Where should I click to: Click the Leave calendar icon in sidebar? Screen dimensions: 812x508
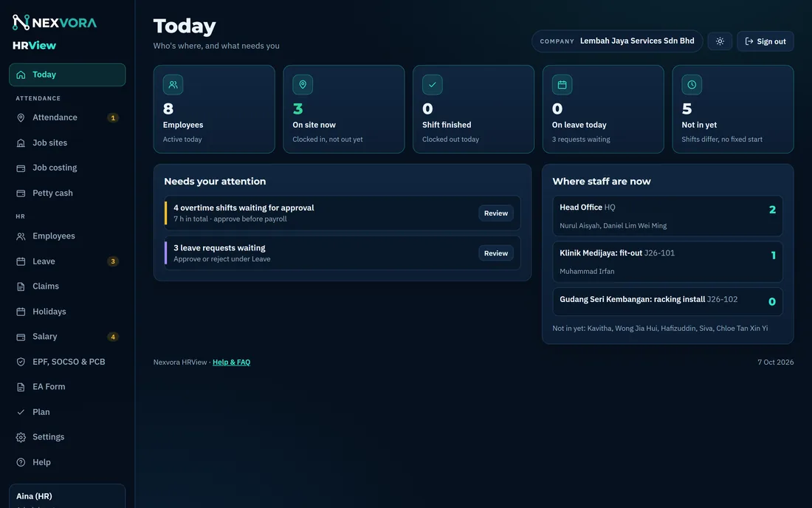tap(21, 261)
